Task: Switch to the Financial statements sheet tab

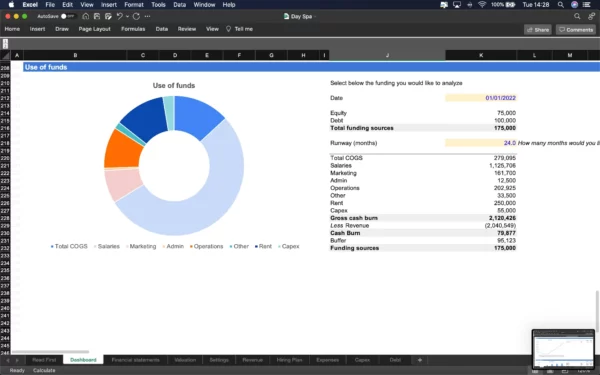Action: coord(135,360)
